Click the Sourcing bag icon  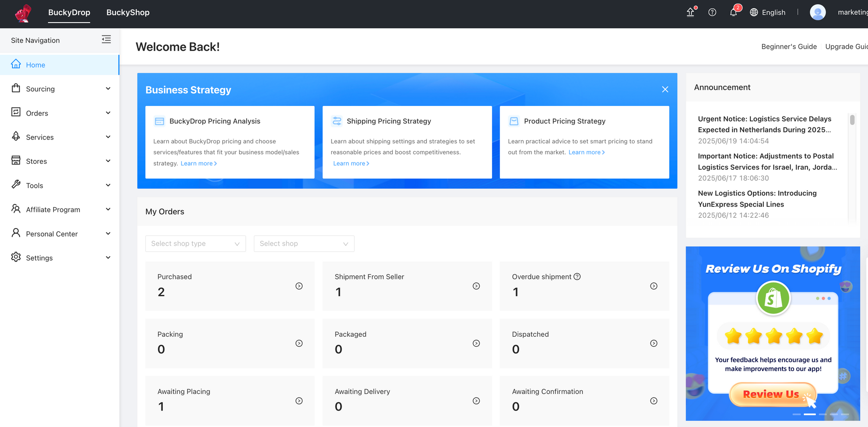(16, 88)
